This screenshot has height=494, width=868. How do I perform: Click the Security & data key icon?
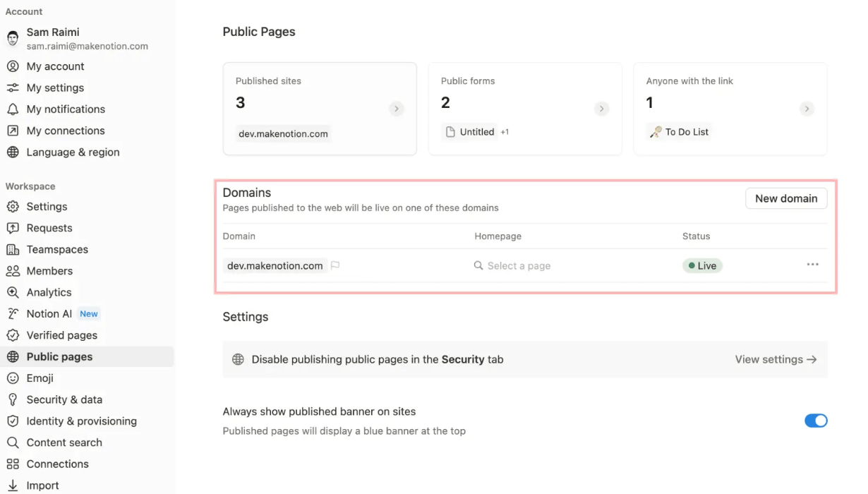point(13,399)
